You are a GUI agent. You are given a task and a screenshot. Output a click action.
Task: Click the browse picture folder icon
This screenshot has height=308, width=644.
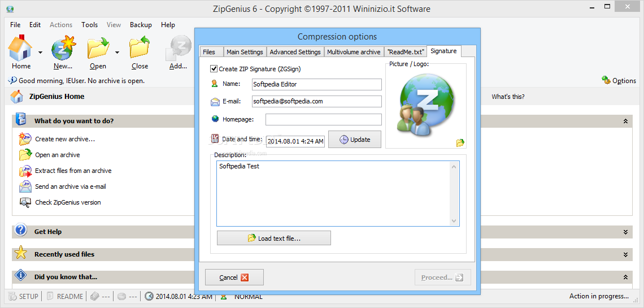[460, 142]
